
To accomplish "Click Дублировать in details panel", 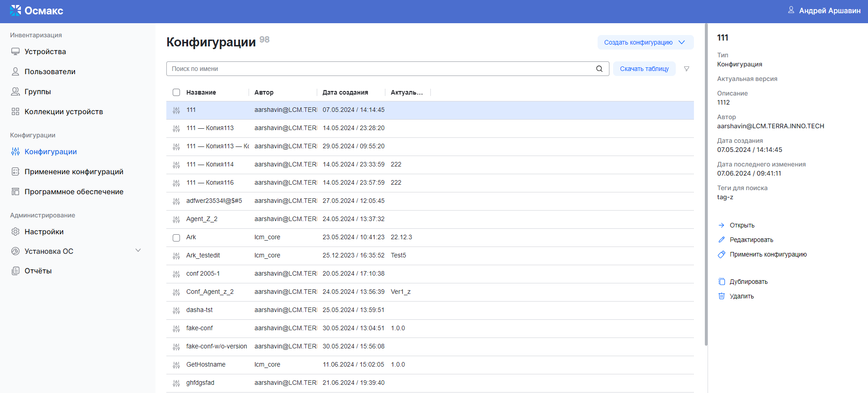I will (748, 282).
